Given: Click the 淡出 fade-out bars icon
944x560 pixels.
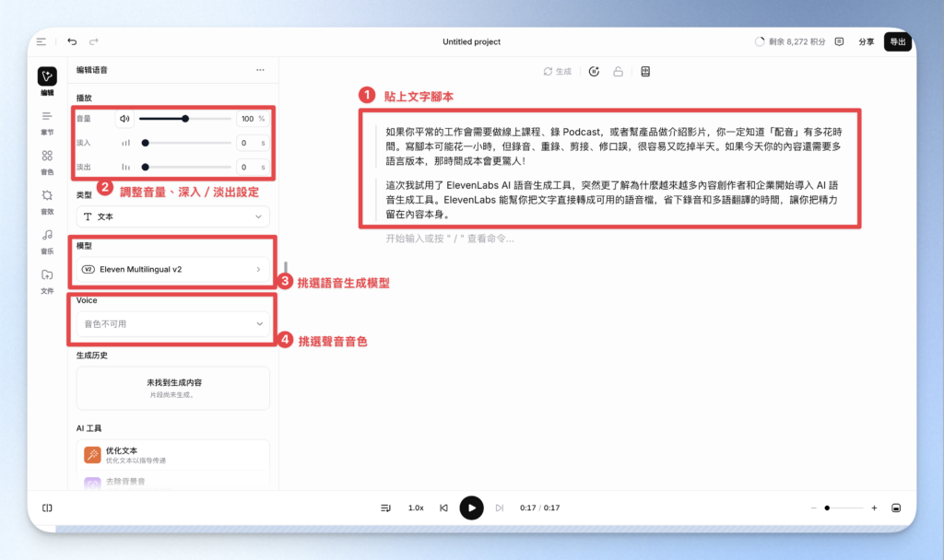Looking at the screenshot, I should [125, 168].
